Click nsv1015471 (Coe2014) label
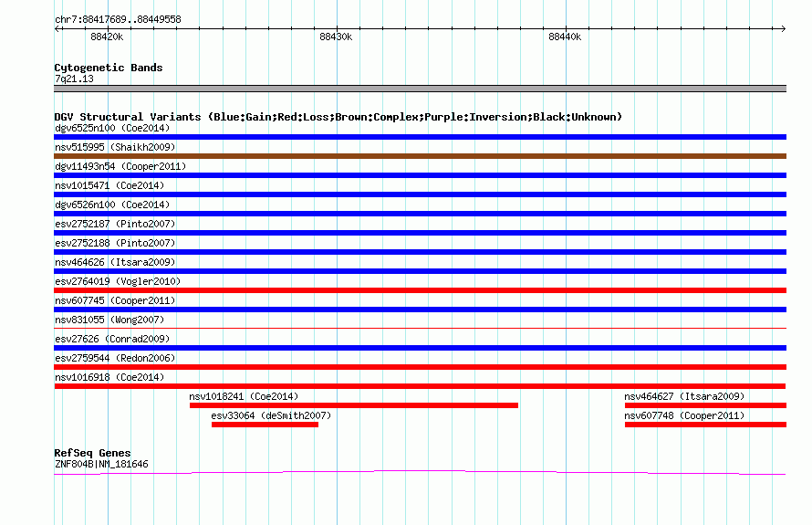The image size is (812, 525). tap(109, 185)
